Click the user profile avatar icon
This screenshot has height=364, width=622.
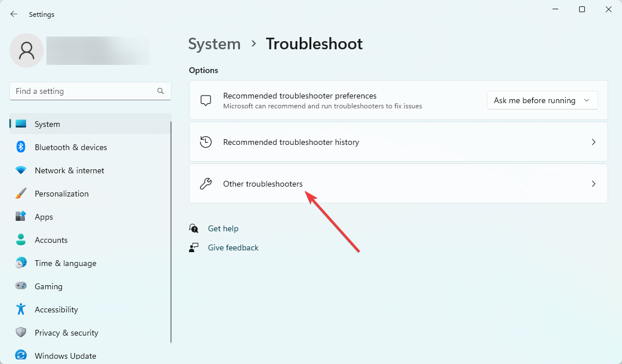27,50
